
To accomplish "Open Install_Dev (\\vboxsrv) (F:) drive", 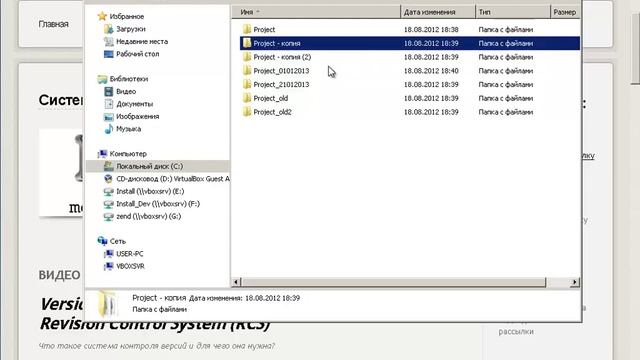I will (x=158, y=204).
